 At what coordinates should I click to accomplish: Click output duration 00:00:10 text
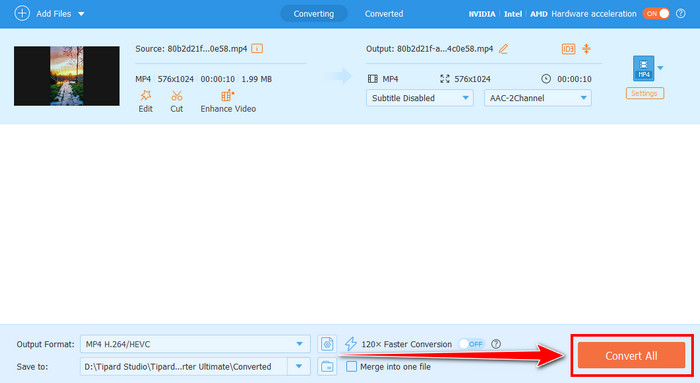[x=574, y=79]
